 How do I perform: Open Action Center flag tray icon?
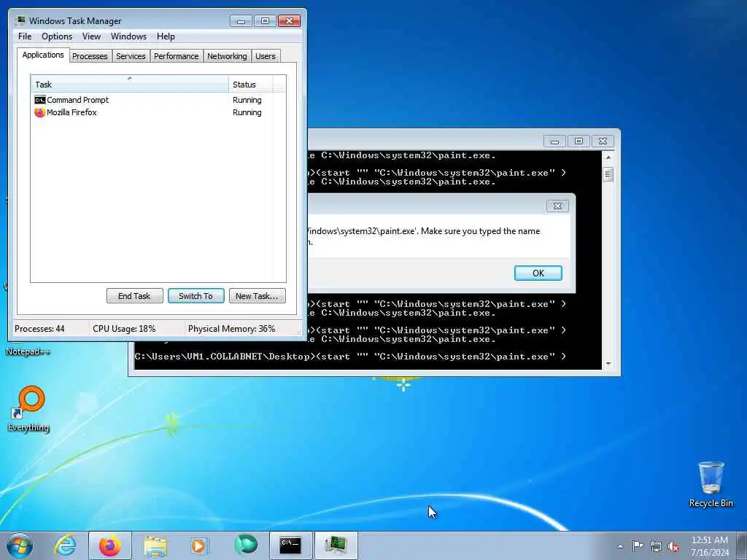[638, 545]
